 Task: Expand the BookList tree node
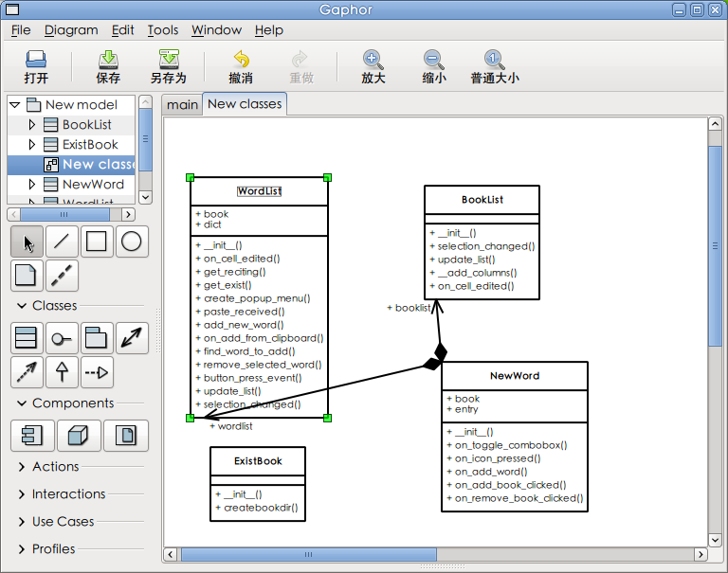tap(31, 125)
